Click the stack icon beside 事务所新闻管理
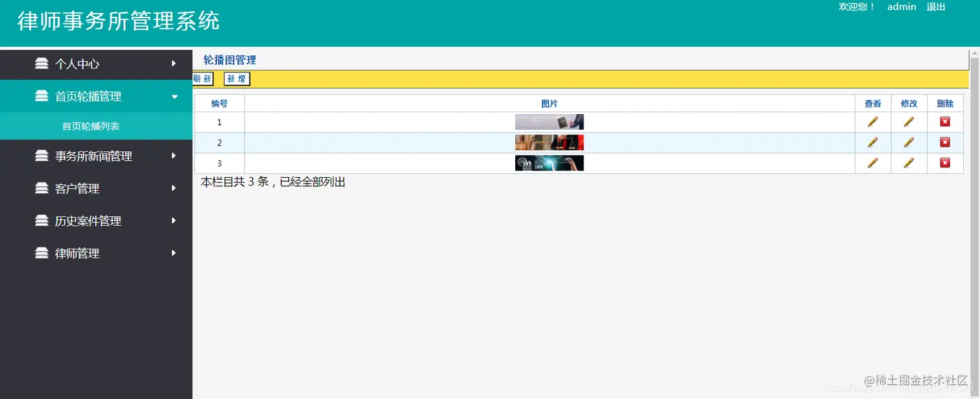 coord(41,156)
